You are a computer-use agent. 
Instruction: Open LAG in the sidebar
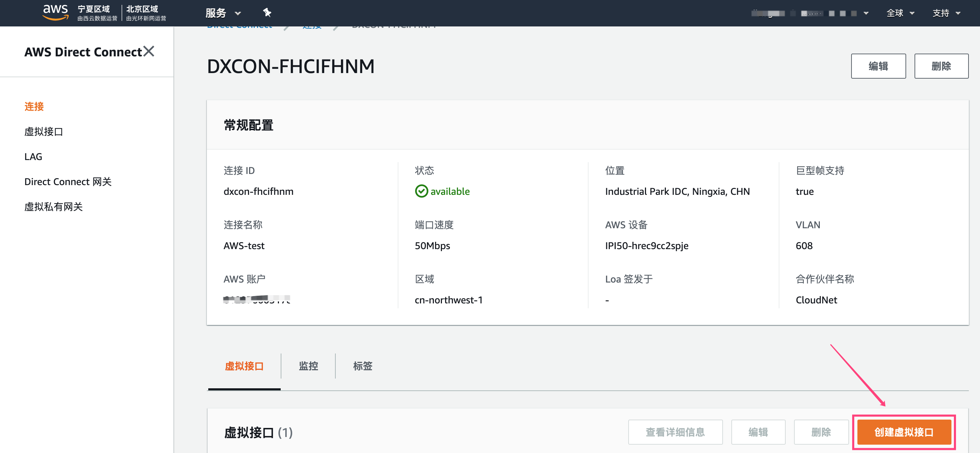[x=33, y=157]
